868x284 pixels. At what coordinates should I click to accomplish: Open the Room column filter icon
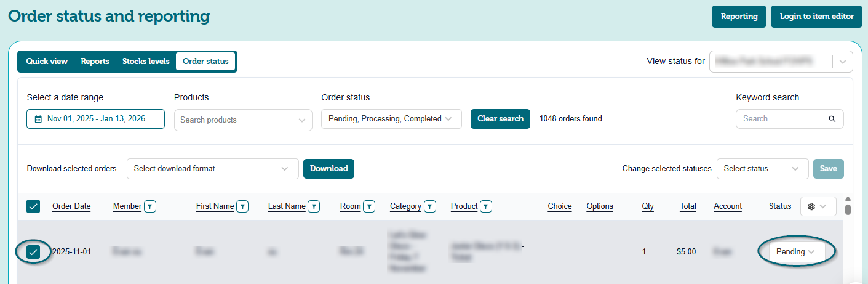pos(369,206)
